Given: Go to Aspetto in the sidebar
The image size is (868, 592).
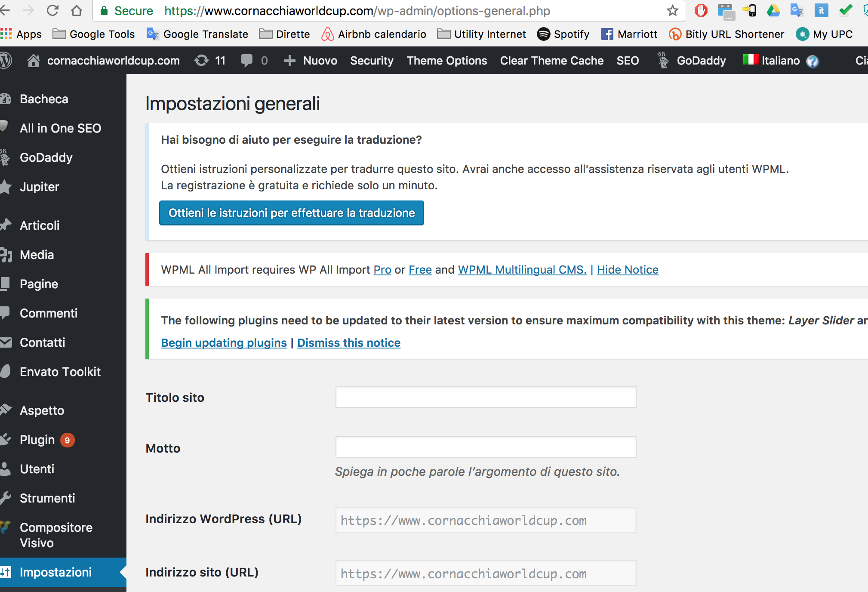Looking at the screenshot, I should pos(42,410).
